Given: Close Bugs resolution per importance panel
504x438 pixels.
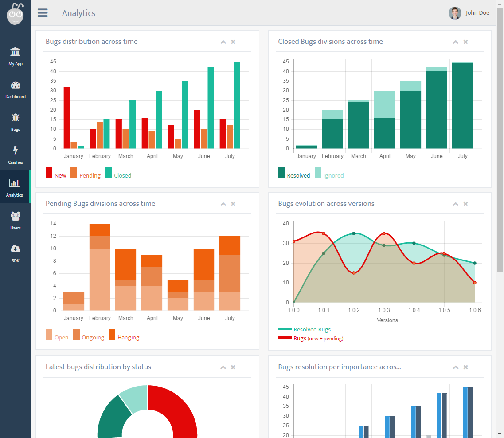Looking at the screenshot, I should [466, 367].
